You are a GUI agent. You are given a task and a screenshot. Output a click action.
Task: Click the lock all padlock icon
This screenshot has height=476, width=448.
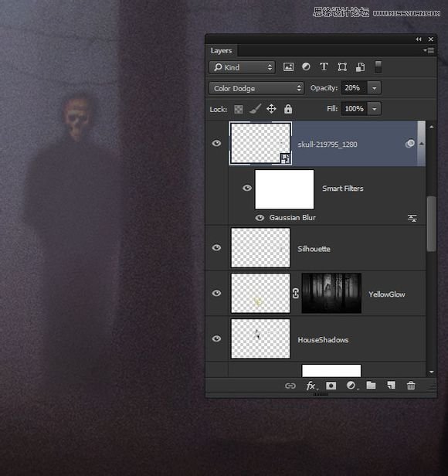pyautogui.click(x=288, y=109)
